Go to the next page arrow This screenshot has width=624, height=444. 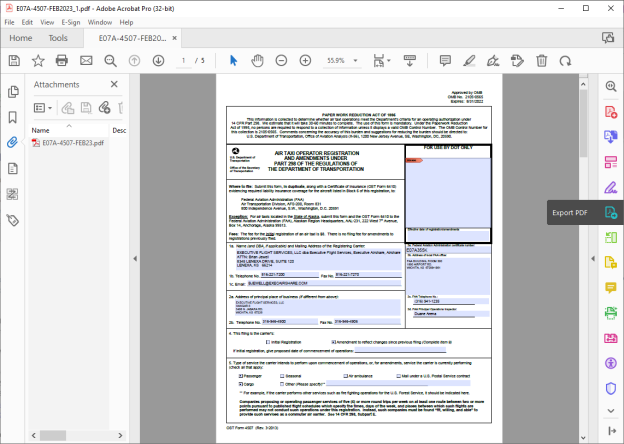click(x=158, y=60)
